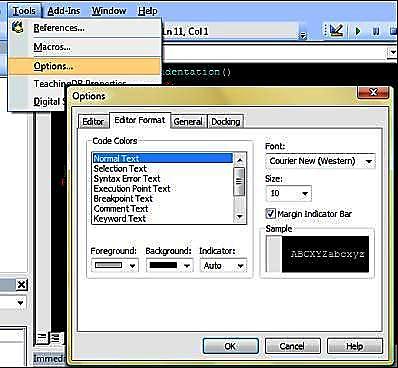Viewport: 398px width, 368px height.
Task: Click Code Colors list scroll down arrow
Action: click(x=240, y=217)
